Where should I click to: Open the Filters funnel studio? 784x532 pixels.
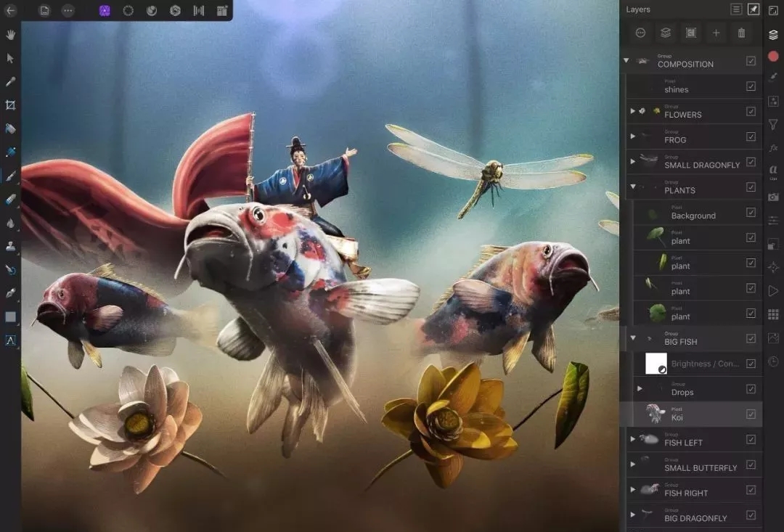pyautogui.click(x=773, y=125)
